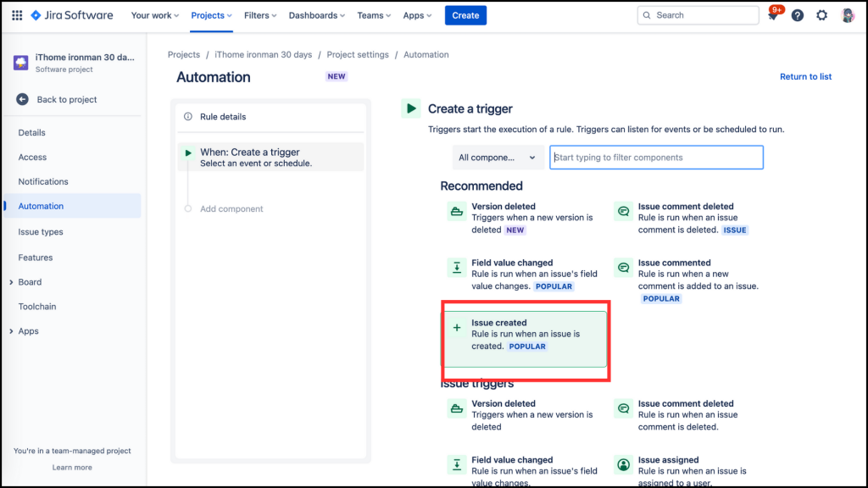This screenshot has width=868, height=488.
Task: Click the Project settings breadcrumb
Action: coord(358,55)
